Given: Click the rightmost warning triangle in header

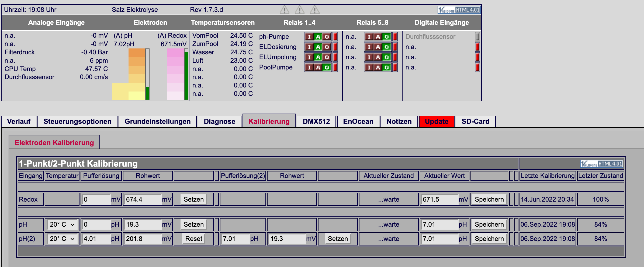Looking at the screenshot, I should 314,10.
